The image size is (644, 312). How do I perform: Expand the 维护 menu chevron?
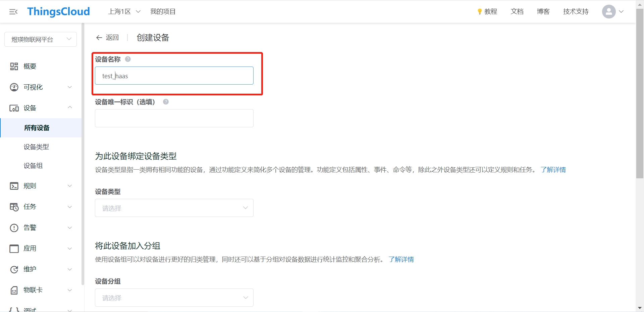click(x=70, y=269)
